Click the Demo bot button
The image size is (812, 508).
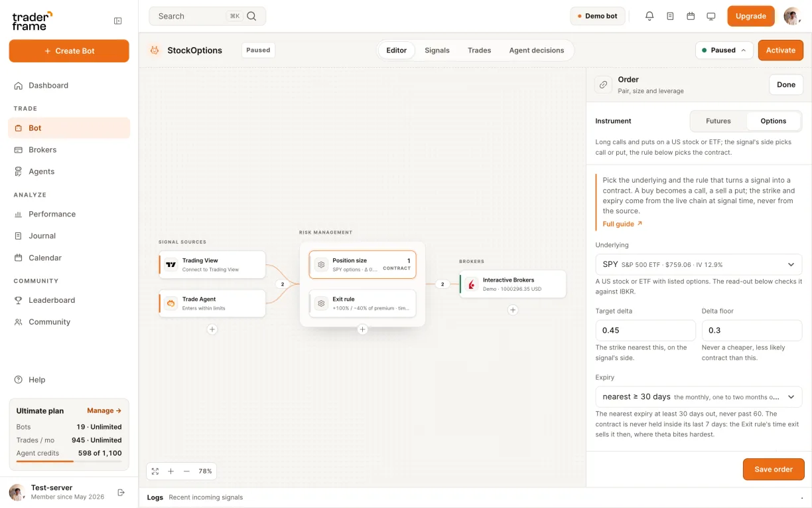click(x=597, y=16)
